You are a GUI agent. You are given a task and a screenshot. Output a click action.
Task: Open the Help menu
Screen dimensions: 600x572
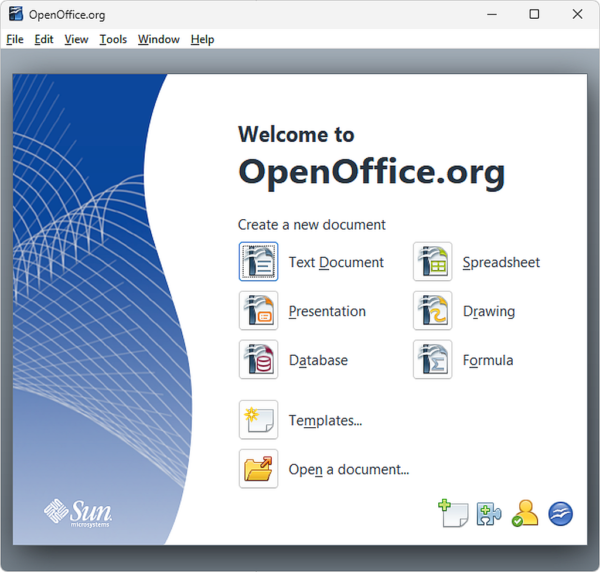[x=202, y=39]
